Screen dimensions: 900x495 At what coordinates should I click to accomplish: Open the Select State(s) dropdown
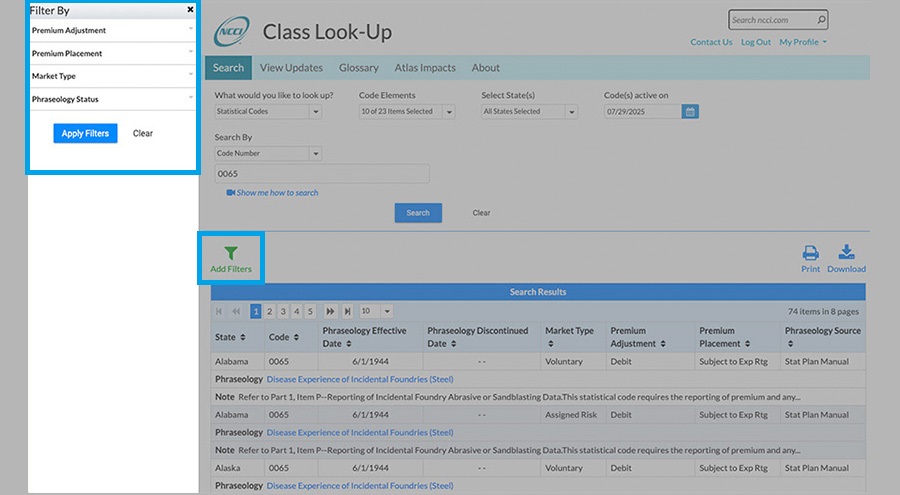click(x=529, y=111)
